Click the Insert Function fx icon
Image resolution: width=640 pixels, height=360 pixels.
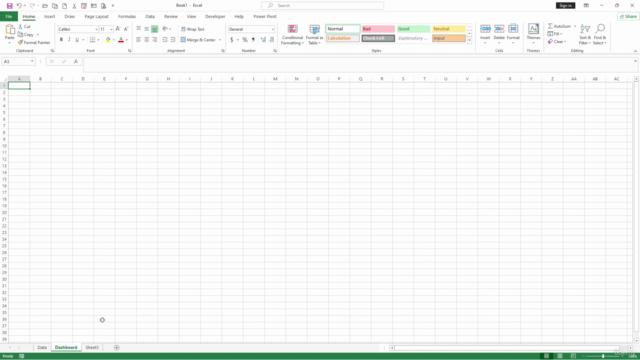76,61
